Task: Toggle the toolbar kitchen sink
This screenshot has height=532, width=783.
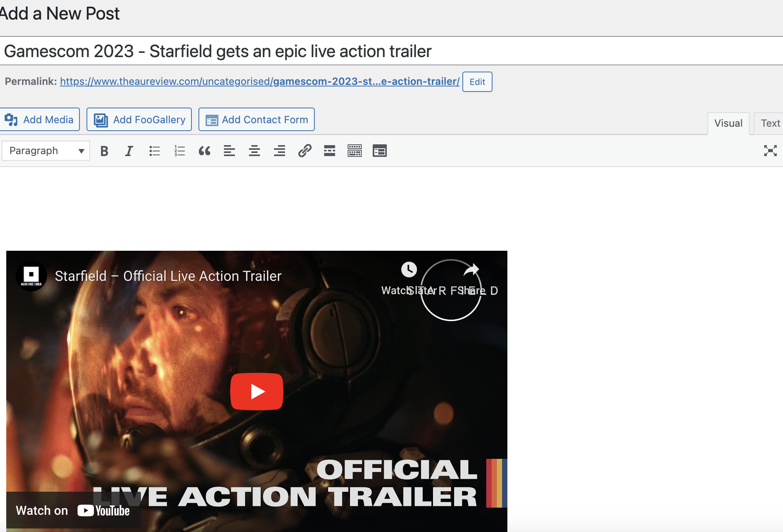Action: click(x=355, y=151)
